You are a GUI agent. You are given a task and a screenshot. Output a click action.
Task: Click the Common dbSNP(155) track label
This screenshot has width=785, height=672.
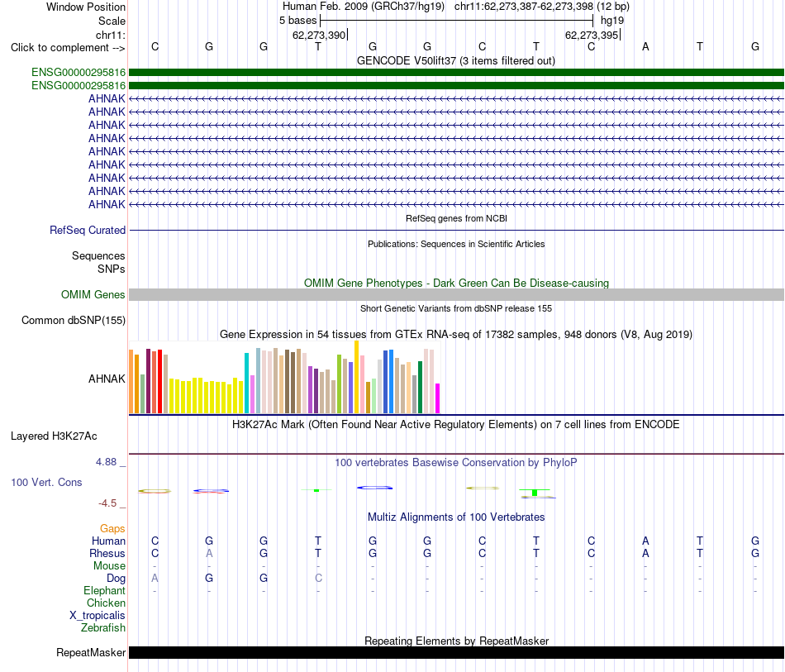pos(73,321)
